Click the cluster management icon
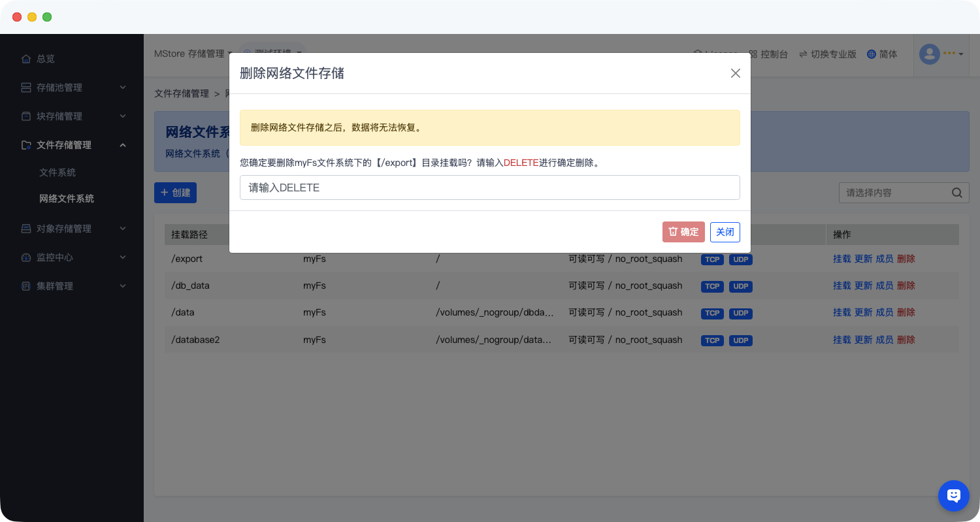 click(x=26, y=286)
